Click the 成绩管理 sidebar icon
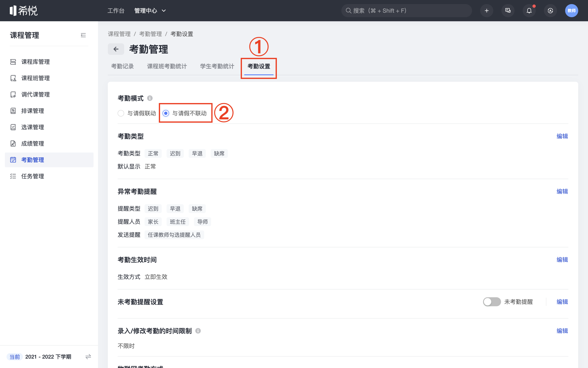 (13, 144)
